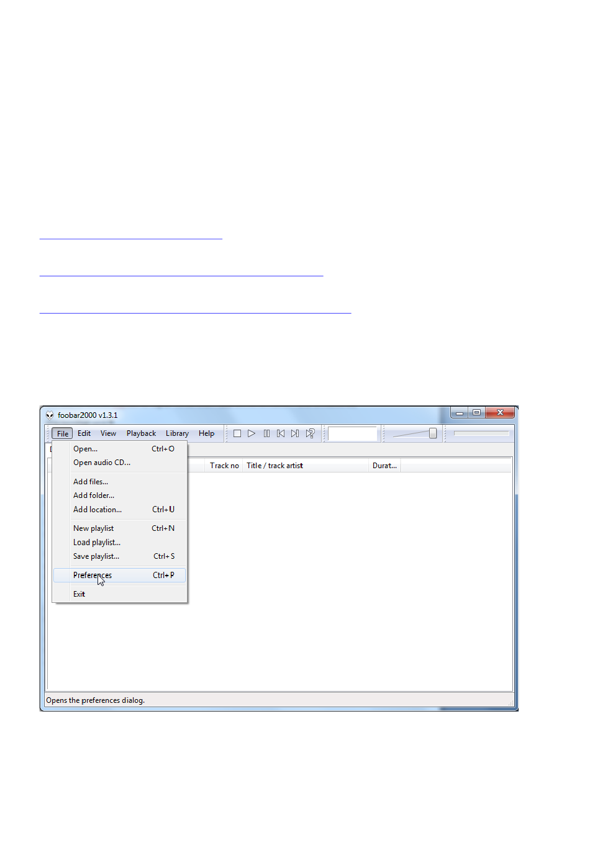Select Save playlist... menu item

coord(119,556)
